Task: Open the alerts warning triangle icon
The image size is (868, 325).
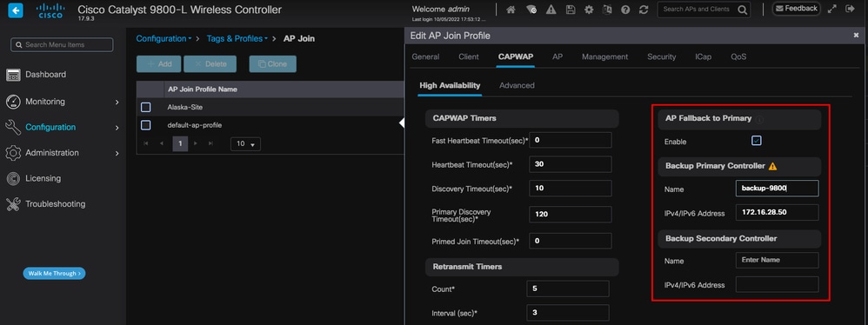Action: [551, 10]
